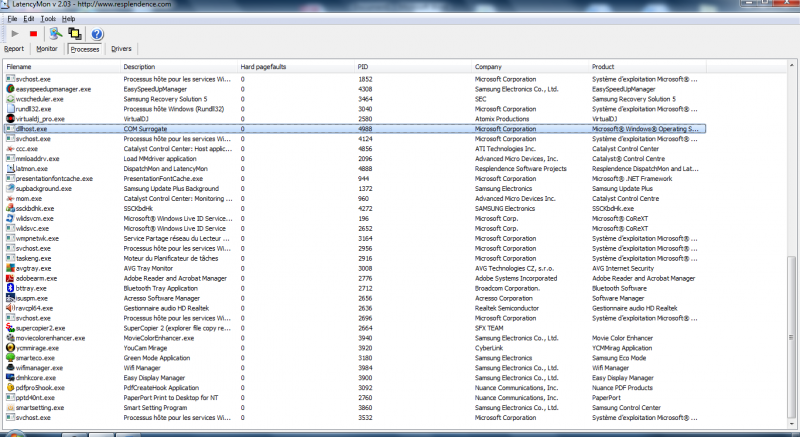Select the taskeng.exe filename
The image size is (800, 437).
[34, 259]
